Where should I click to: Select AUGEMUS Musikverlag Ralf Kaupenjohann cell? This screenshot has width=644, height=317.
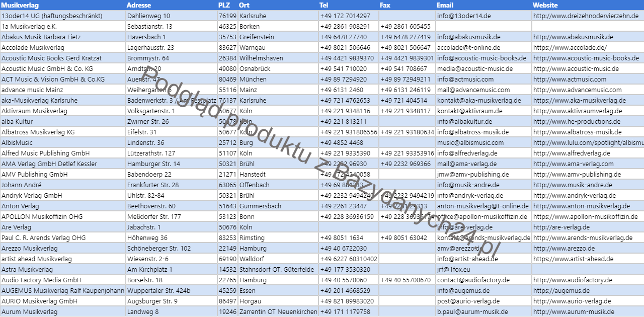point(63,290)
